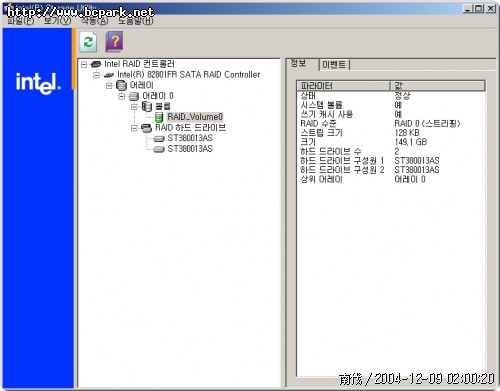Click the 하드 드라이브 수 parameter
Image resolution: width=500 pixels, height=391 pixels.
click(x=330, y=152)
